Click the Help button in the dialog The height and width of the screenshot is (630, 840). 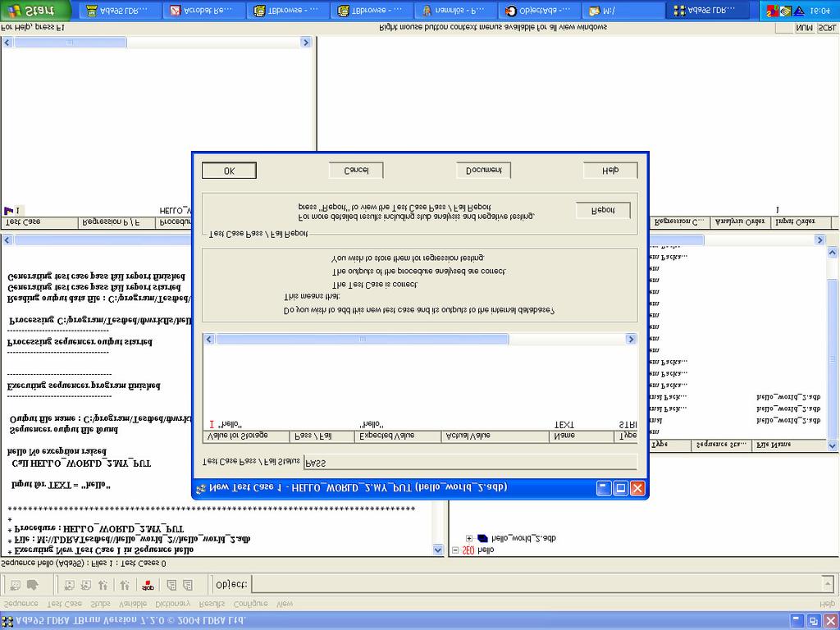point(610,171)
